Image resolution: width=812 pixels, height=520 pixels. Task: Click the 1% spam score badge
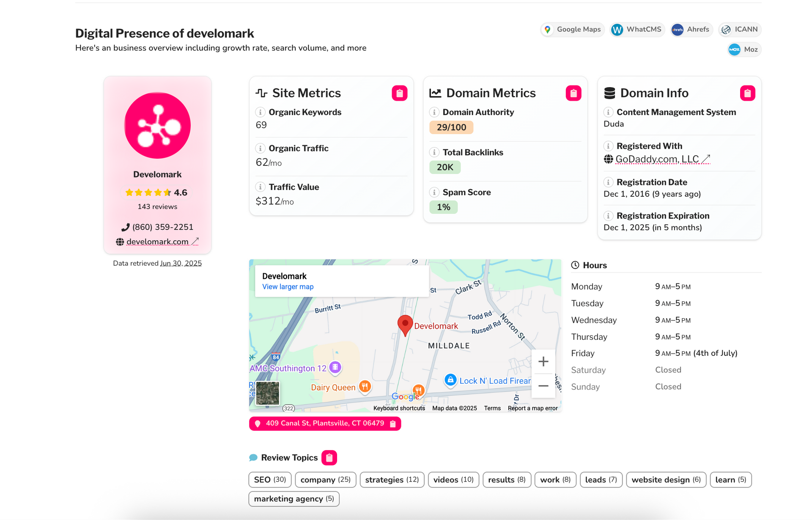[443, 207]
